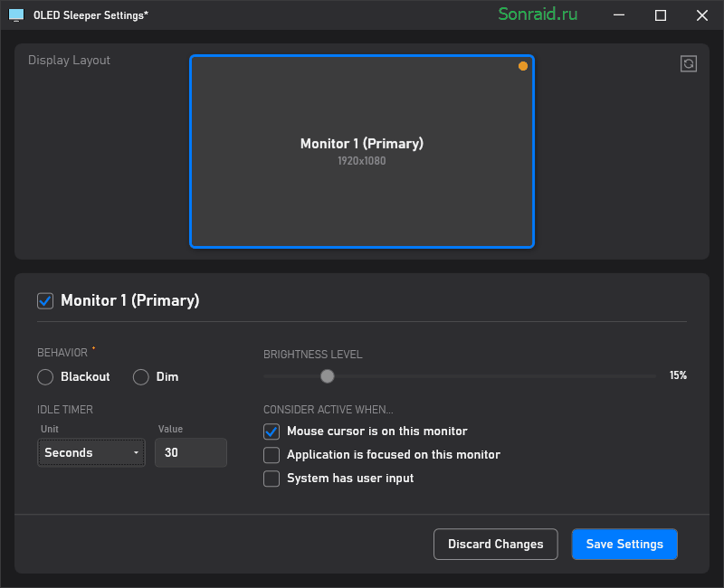Screen dimensions: 724x588
Task: Click the CONSIDER ACTIVE WHEN... heading
Action: pyautogui.click(x=329, y=410)
